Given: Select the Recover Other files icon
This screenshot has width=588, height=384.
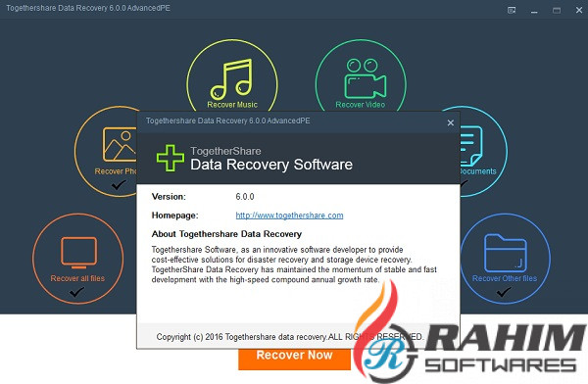Looking at the screenshot, I should tap(505, 254).
